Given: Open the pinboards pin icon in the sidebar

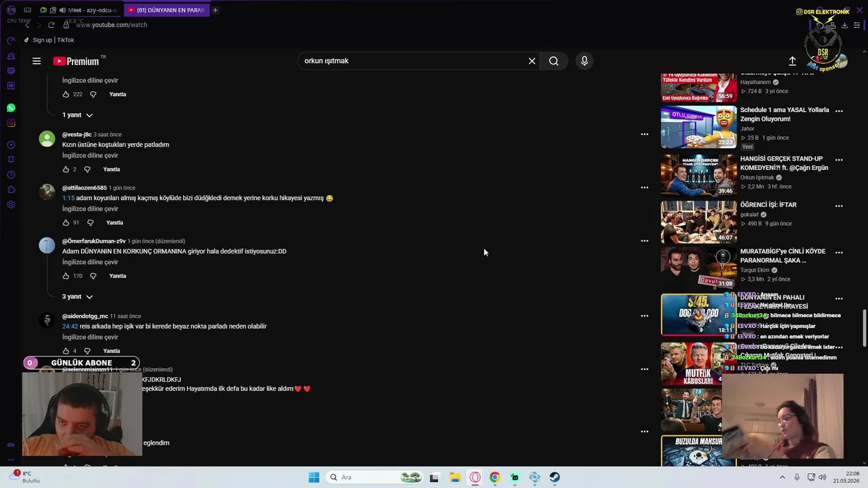Looking at the screenshot, I should pos(11,160).
